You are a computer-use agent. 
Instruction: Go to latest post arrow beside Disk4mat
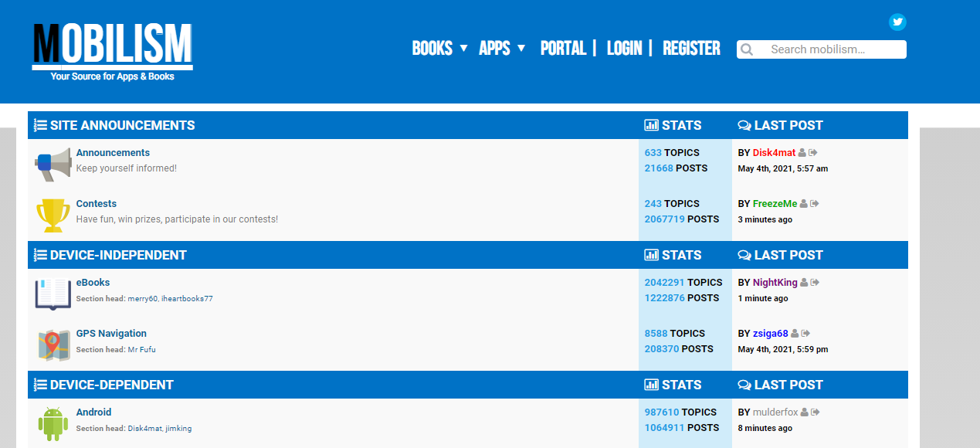click(x=814, y=153)
